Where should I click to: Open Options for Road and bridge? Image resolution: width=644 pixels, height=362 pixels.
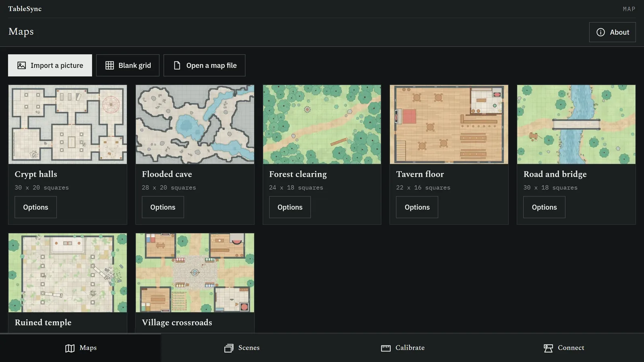coord(544,207)
